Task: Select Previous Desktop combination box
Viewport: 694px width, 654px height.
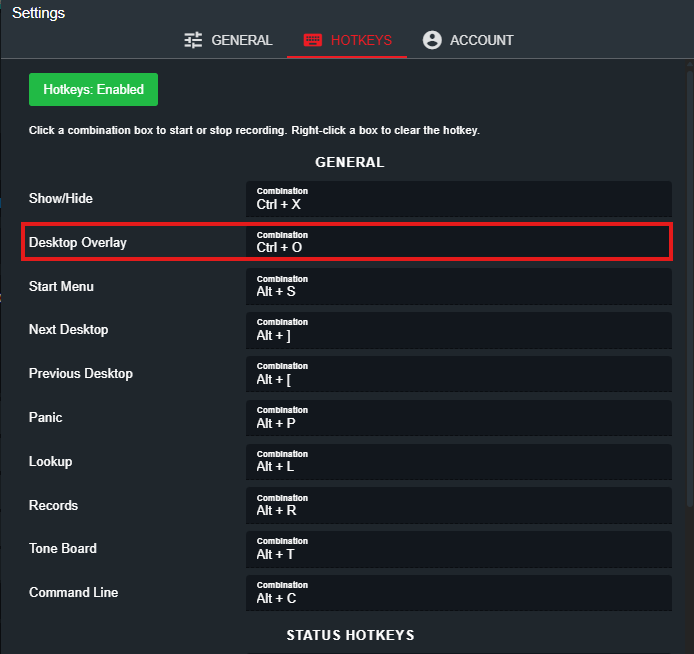Action: [458, 374]
